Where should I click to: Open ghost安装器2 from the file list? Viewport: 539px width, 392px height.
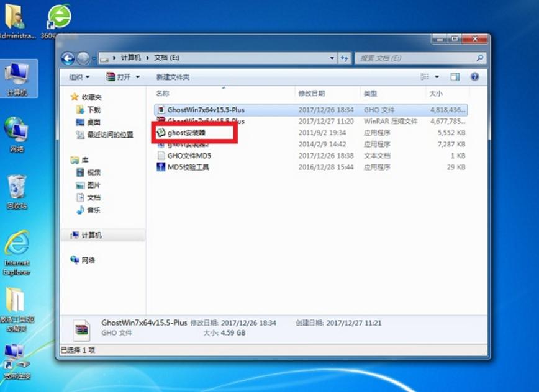pyautogui.click(x=186, y=144)
